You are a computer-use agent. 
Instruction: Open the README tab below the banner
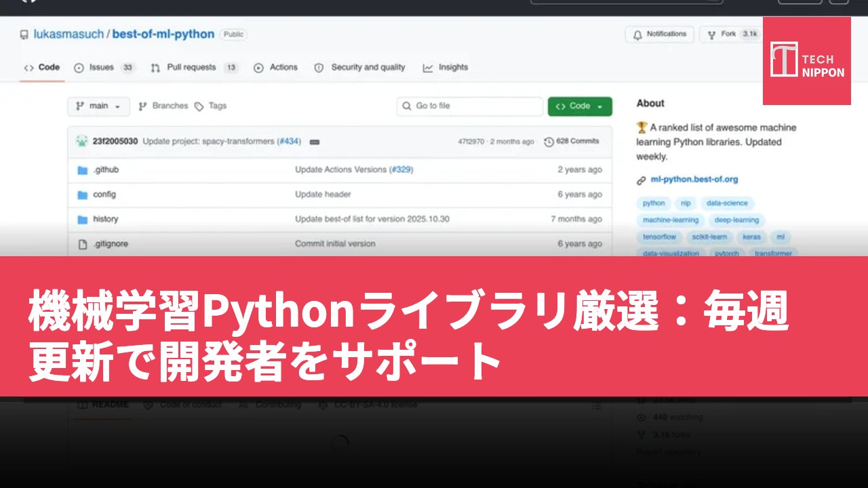tap(104, 405)
